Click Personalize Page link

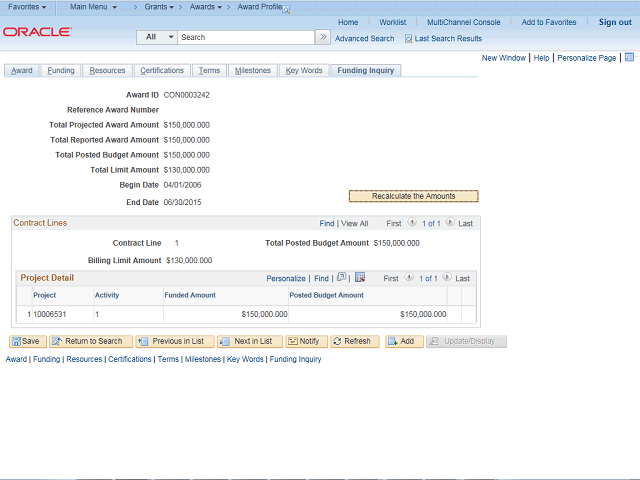tap(587, 58)
